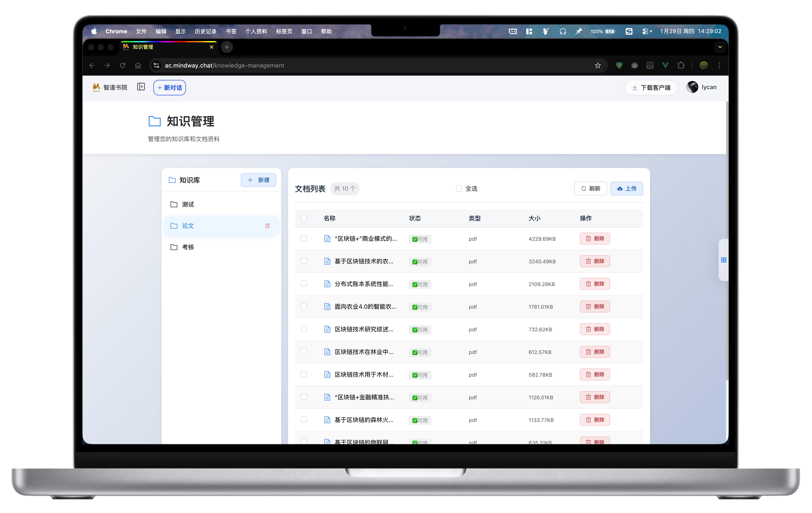The width and height of the screenshot is (812, 513).
Task: Open the blue grid icon on right edge
Action: pos(724,260)
